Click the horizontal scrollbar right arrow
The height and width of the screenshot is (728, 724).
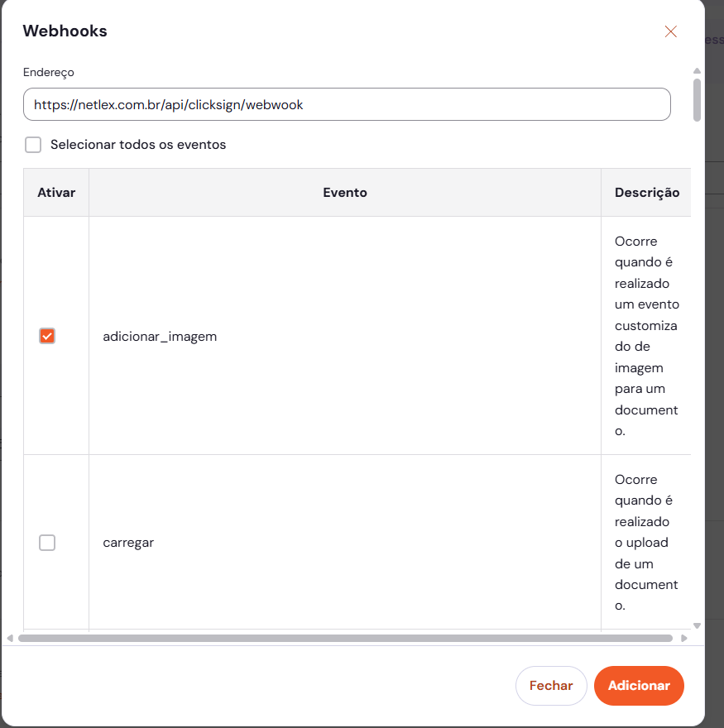(x=684, y=639)
